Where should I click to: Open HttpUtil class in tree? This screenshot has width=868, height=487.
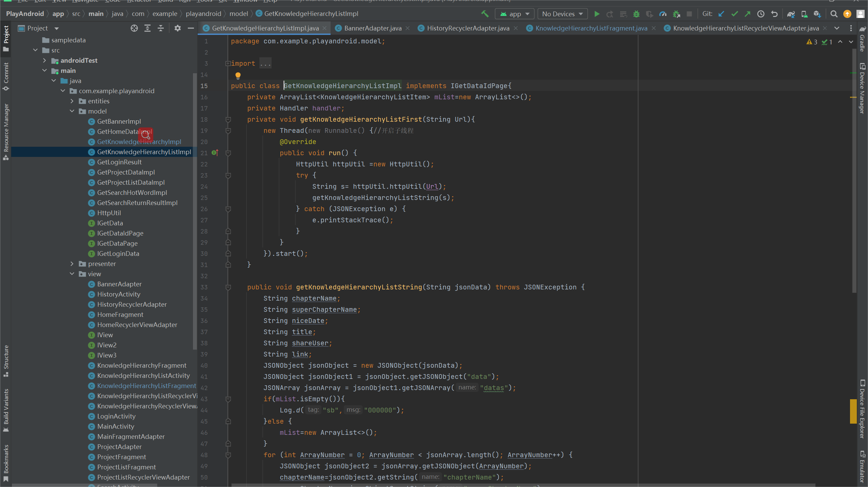[x=109, y=213]
